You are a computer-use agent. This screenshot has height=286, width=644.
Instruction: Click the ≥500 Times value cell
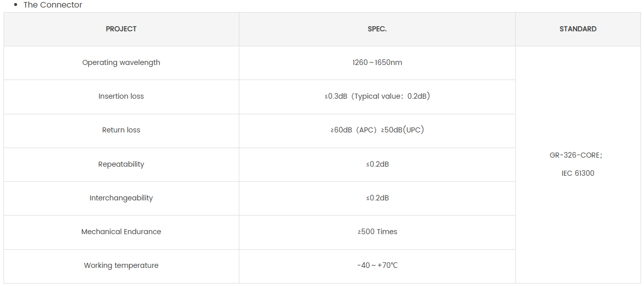pos(377,232)
